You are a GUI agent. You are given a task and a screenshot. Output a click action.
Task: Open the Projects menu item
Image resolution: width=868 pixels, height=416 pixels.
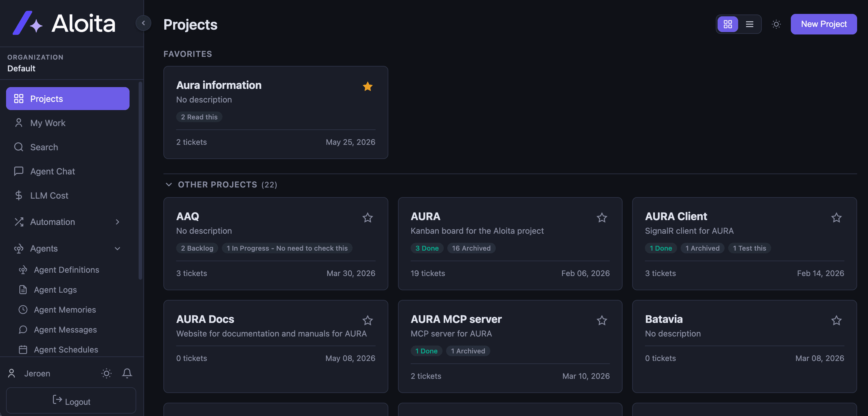(68, 99)
